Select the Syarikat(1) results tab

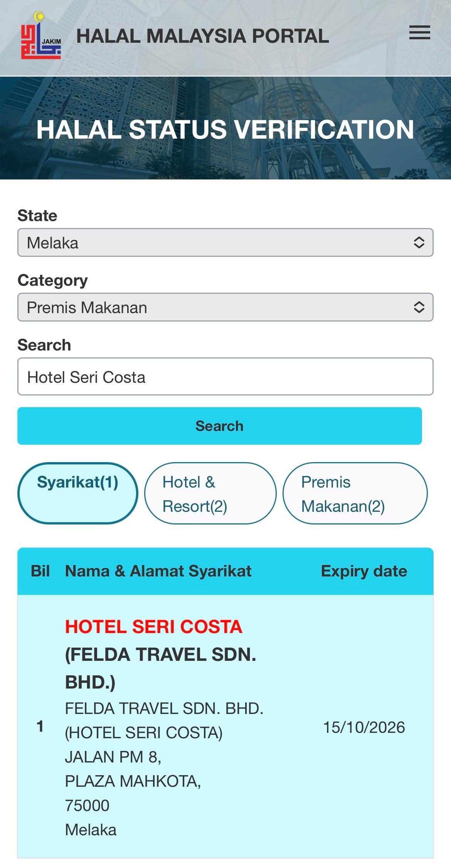tap(78, 493)
